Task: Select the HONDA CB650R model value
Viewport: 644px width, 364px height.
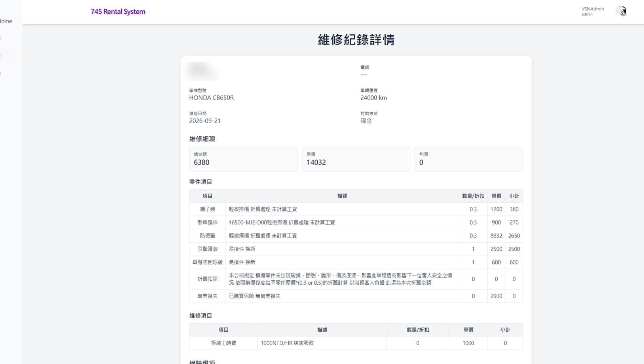Action: (211, 98)
